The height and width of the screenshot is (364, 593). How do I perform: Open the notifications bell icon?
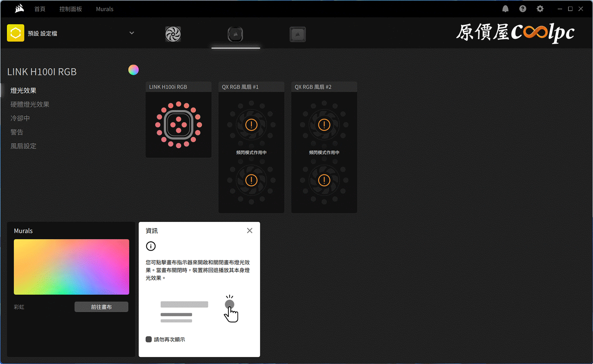point(505,9)
